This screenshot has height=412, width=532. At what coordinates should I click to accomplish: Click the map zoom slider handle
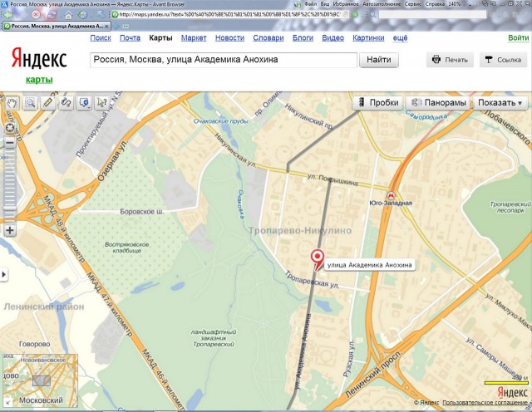click(10, 209)
